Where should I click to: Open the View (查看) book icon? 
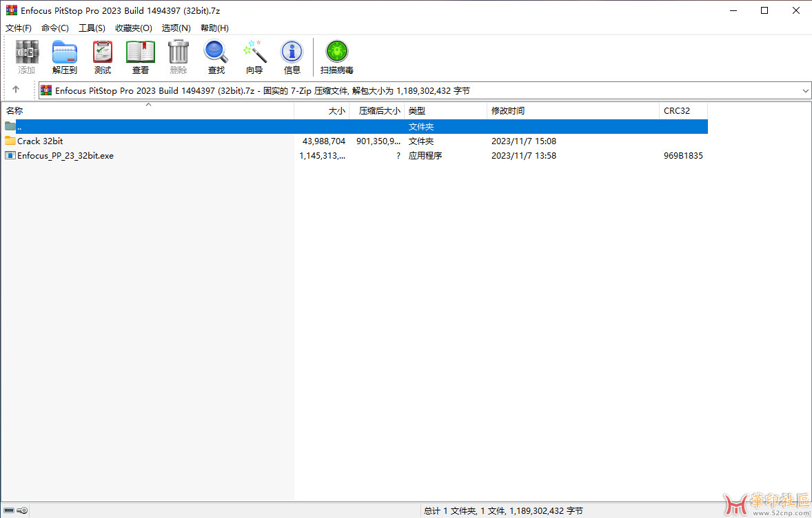click(x=141, y=57)
